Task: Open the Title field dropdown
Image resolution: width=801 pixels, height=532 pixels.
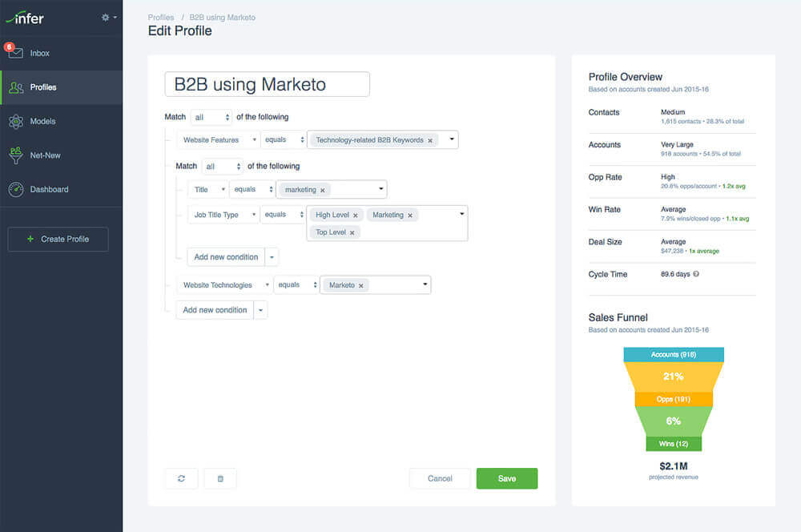Action: (208, 190)
